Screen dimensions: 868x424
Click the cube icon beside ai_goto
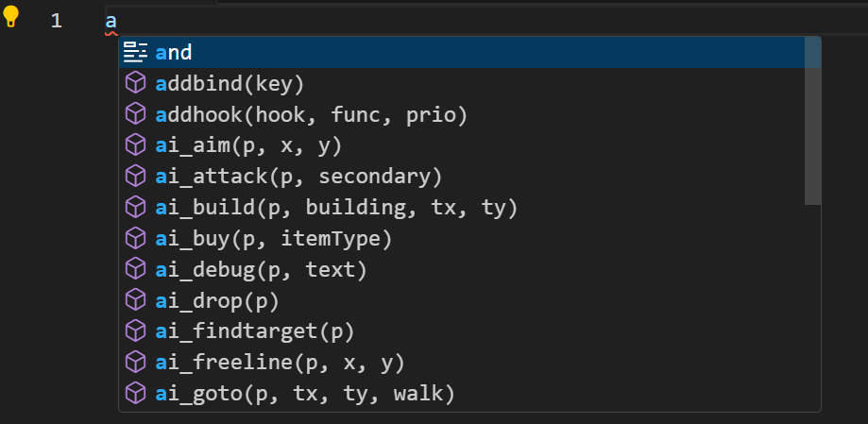click(135, 394)
